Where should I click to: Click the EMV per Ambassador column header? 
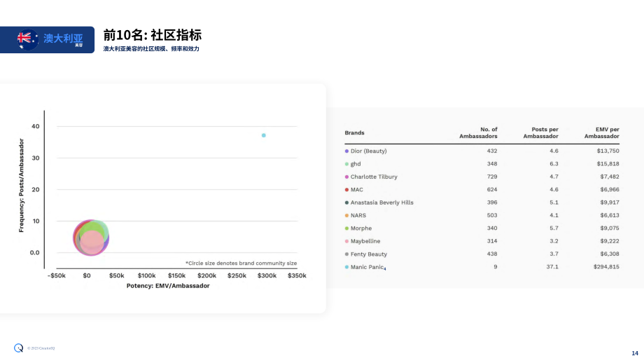pyautogui.click(x=602, y=132)
